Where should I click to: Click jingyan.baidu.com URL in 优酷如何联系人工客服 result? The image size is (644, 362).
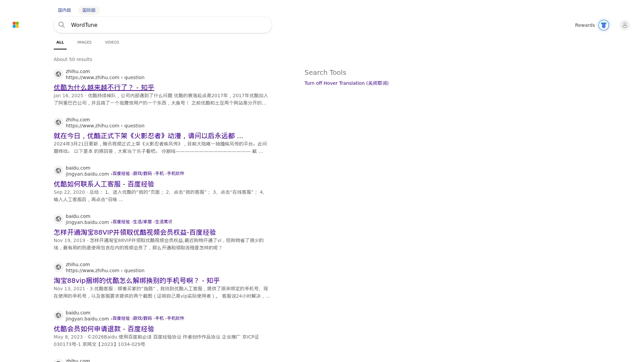(87, 174)
